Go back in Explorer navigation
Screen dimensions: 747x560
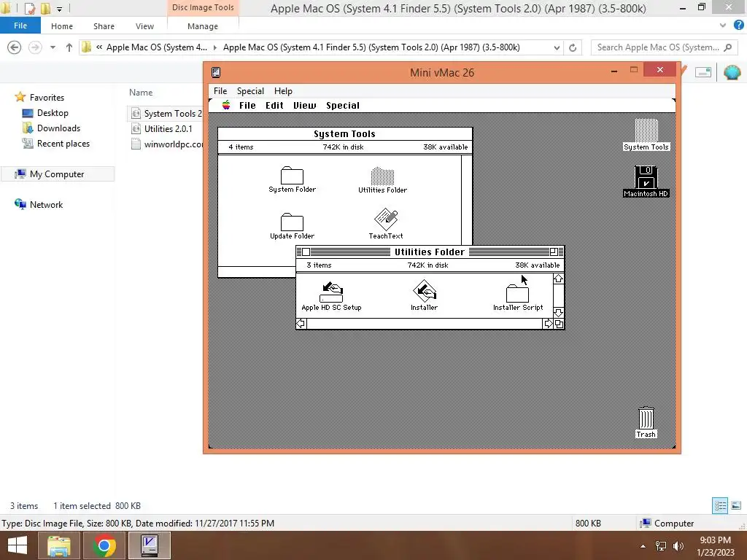pos(15,47)
